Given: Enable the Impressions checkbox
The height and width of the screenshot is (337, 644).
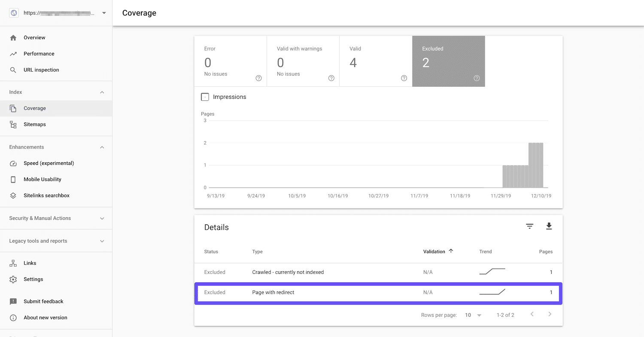Looking at the screenshot, I should pos(205,97).
